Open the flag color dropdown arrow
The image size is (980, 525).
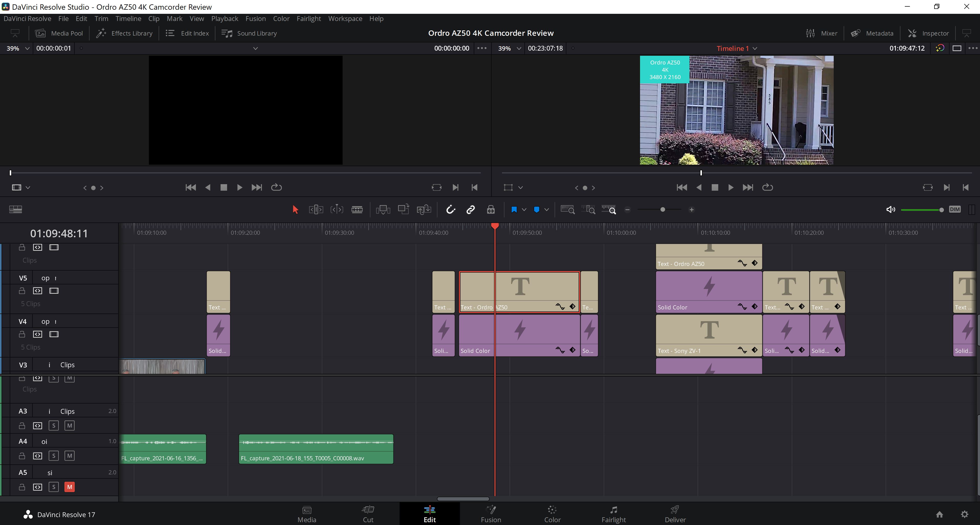(x=524, y=210)
